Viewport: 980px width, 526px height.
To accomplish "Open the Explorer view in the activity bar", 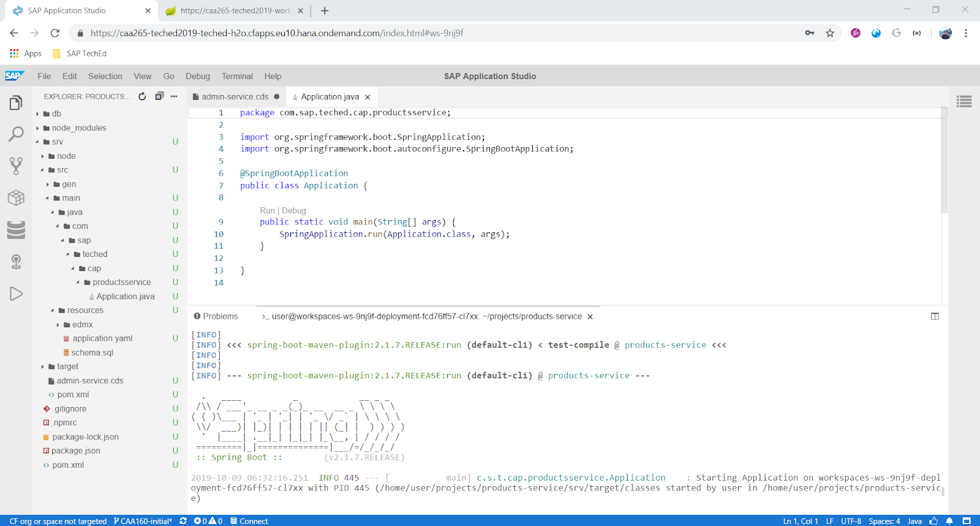I will (16, 102).
